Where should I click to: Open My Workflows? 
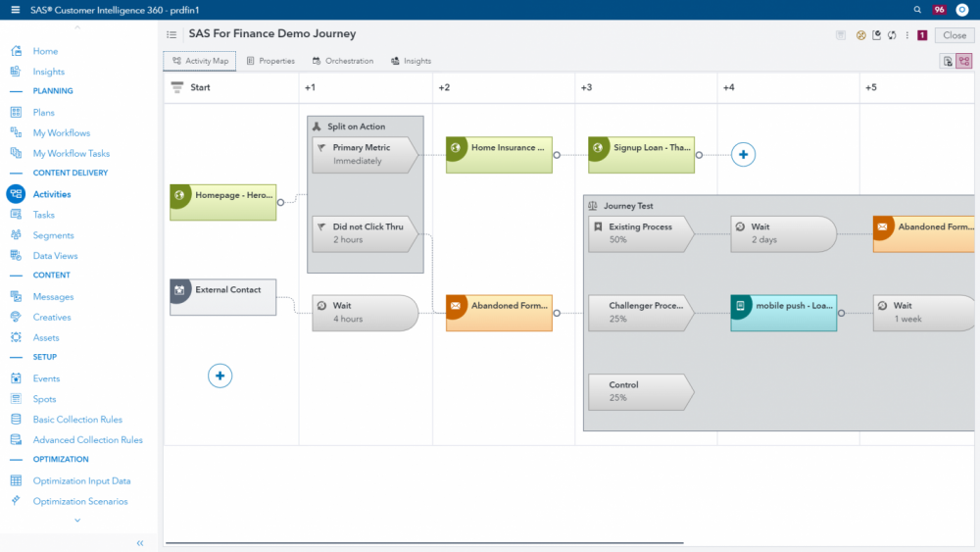(x=61, y=133)
